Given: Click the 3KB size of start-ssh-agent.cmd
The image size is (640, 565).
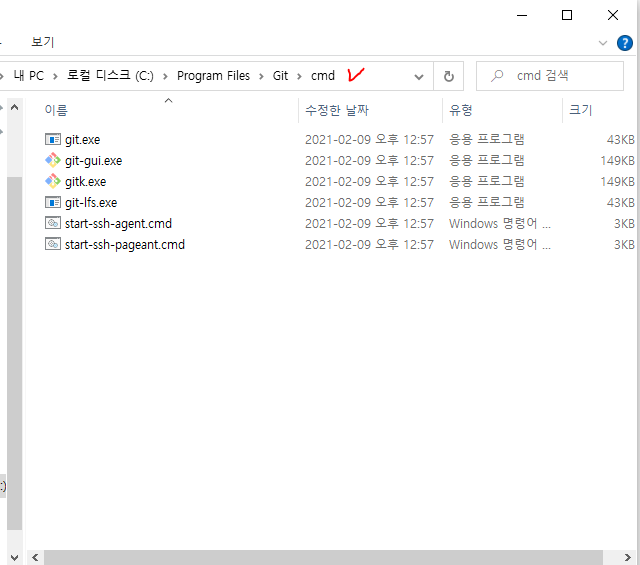Looking at the screenshot, I should point(624,223).
